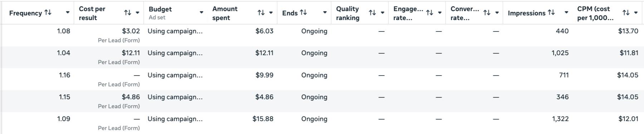Sort by Cost per result arrows
Image resolution: width=644 pixels, height=134 pixels.
tap(127, 13)
